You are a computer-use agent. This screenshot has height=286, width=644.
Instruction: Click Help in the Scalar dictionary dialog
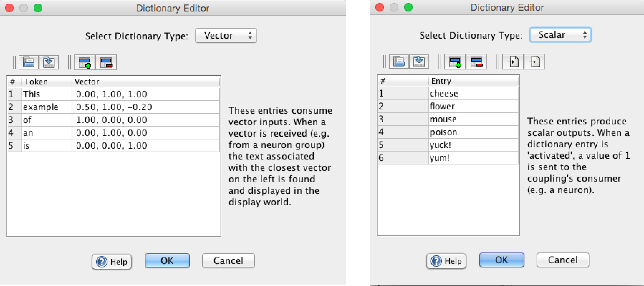point(446,261)
